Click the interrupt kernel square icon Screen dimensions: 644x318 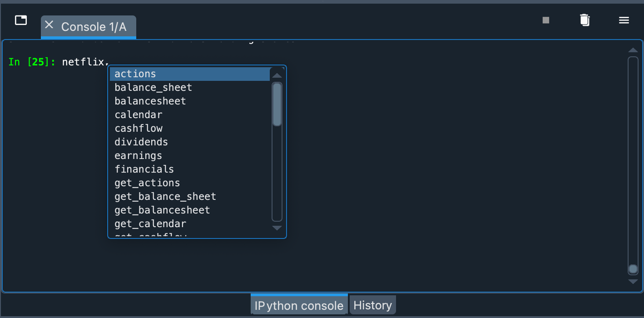click(x=545, y=20)
